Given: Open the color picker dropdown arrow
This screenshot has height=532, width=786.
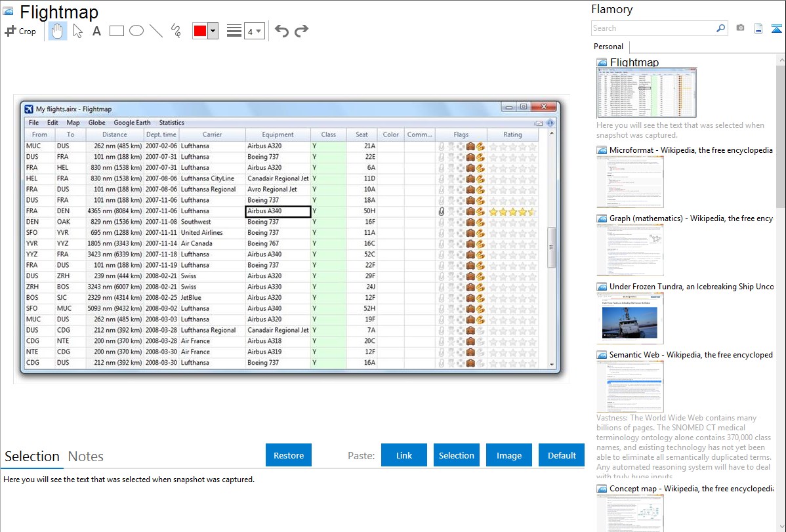Looking at the screenshot, I should [x=213, y=31].
